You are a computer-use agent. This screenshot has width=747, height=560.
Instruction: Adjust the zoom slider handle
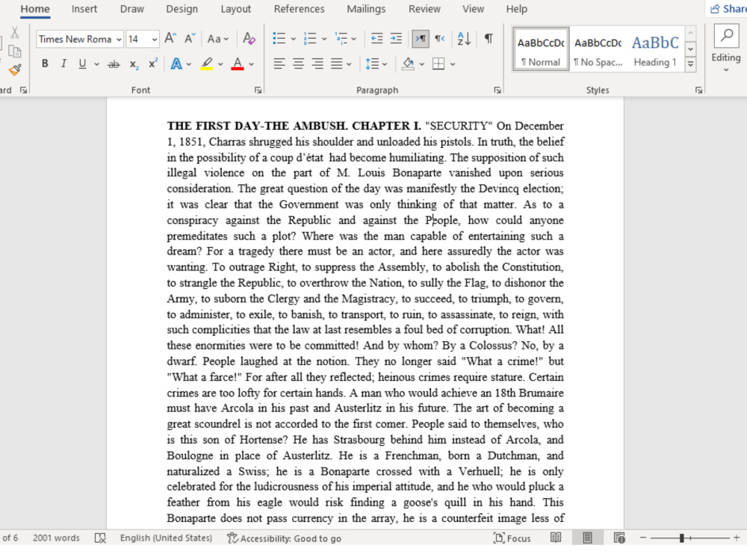682,538
